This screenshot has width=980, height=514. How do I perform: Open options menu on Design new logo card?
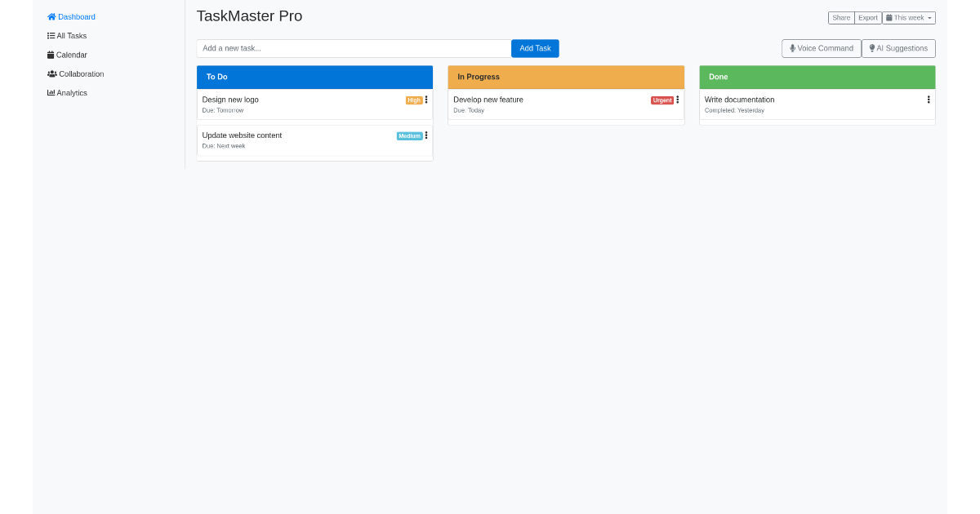point(426,100)
